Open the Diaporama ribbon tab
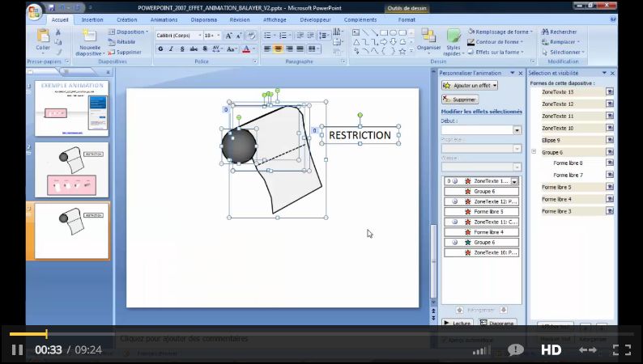643x364 pixels. point(204,19)
